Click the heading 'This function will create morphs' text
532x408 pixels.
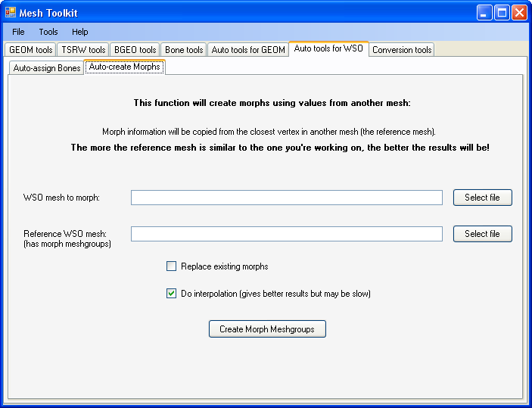[x=272, y=103]
